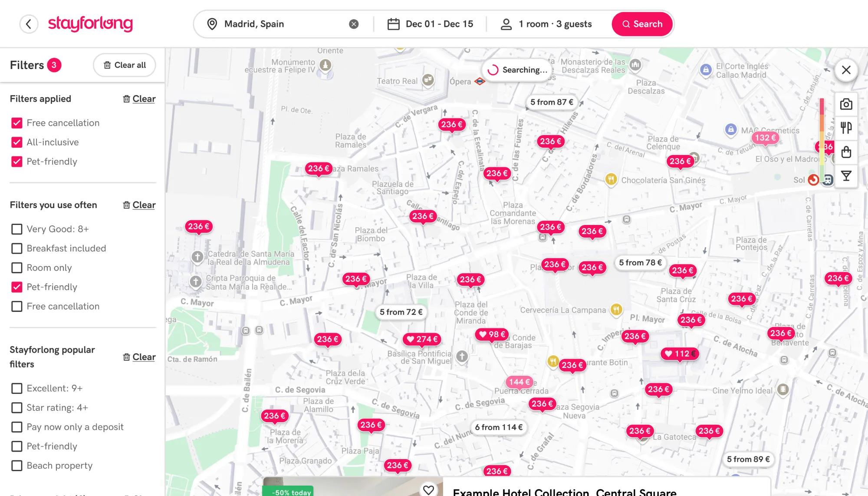
Task: Favorite the hotel with heart icon
Action: 428,489
